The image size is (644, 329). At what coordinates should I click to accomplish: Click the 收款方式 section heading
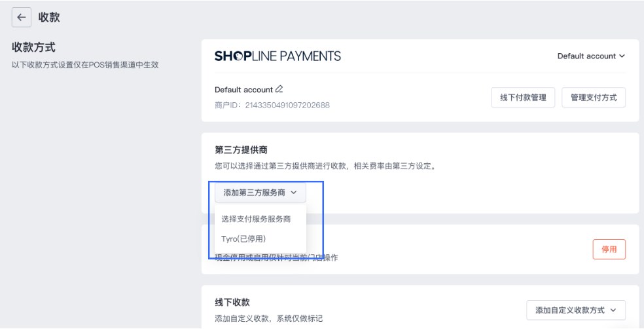[33, 49]
